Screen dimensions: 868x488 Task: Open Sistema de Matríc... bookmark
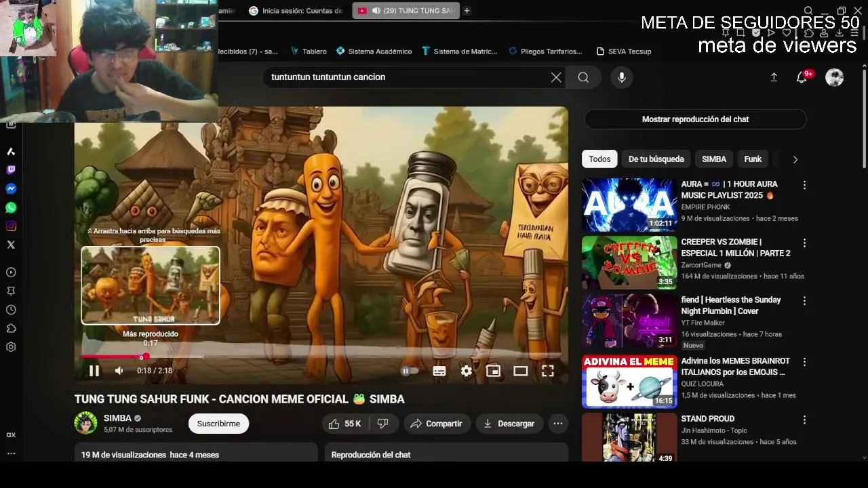459,52
